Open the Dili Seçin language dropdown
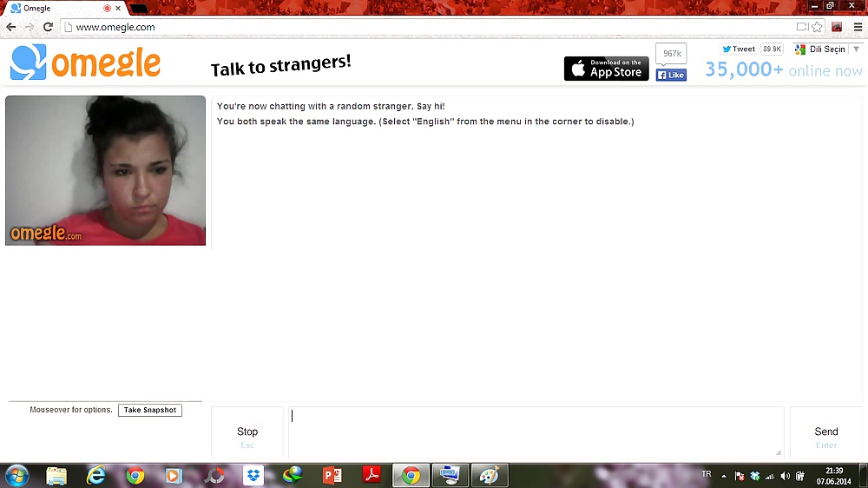The height and width of the screenshot is (488, 868). 827,49
